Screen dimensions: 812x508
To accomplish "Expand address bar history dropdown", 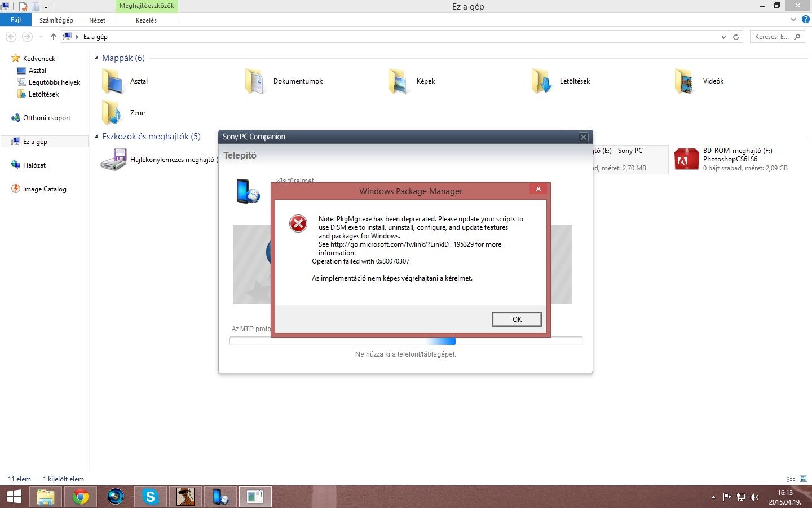I will [x=723, y=37].
